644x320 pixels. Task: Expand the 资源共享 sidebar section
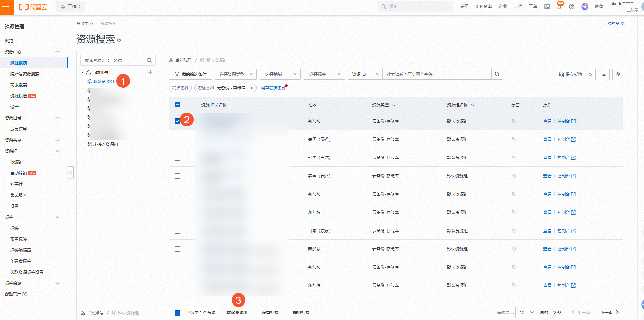click(x=57, y=140)
